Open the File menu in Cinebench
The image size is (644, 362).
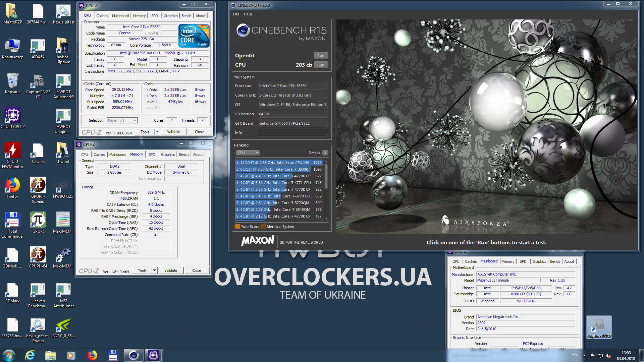click(x=236, y=14)
